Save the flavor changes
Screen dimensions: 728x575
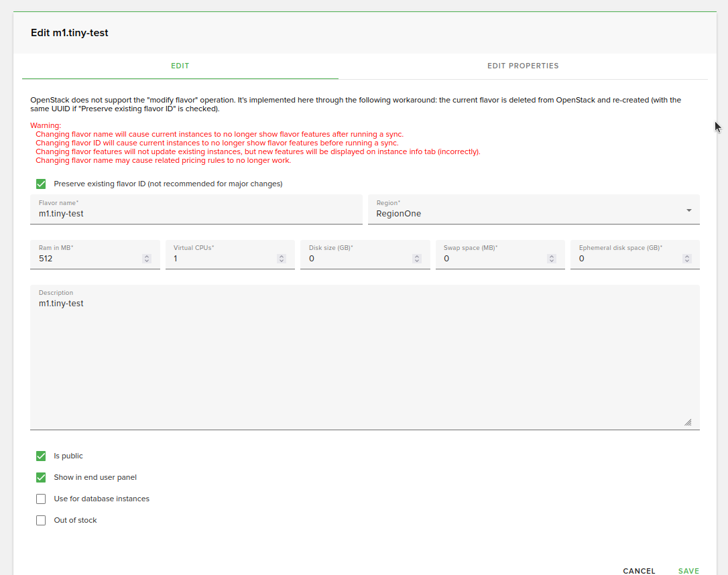coord(688,571)
